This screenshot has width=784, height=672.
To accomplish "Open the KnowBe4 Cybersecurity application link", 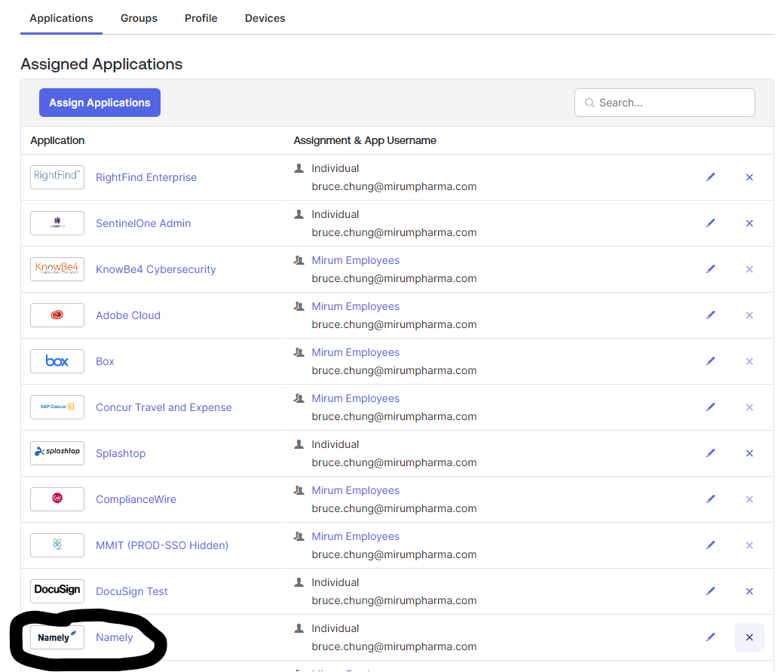I will pyautogui.click(x=155, y=269).
